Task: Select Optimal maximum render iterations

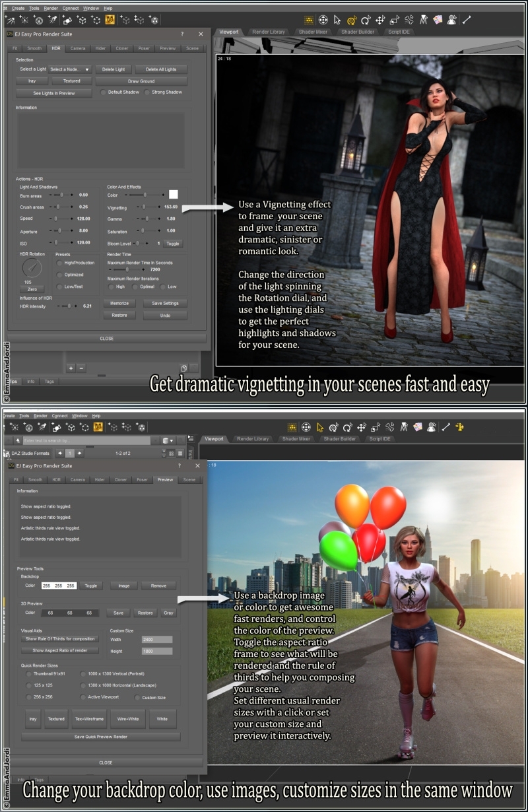Action: 135,287
